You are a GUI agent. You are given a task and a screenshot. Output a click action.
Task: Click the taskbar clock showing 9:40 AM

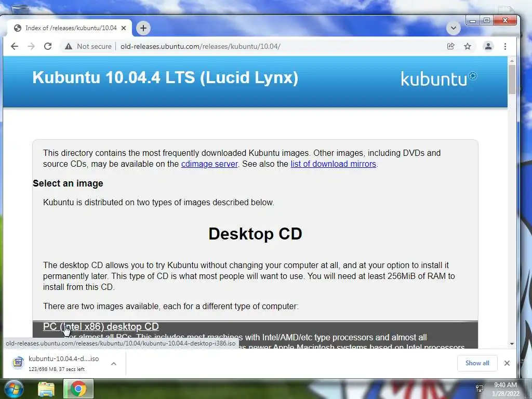pos(506,389)
